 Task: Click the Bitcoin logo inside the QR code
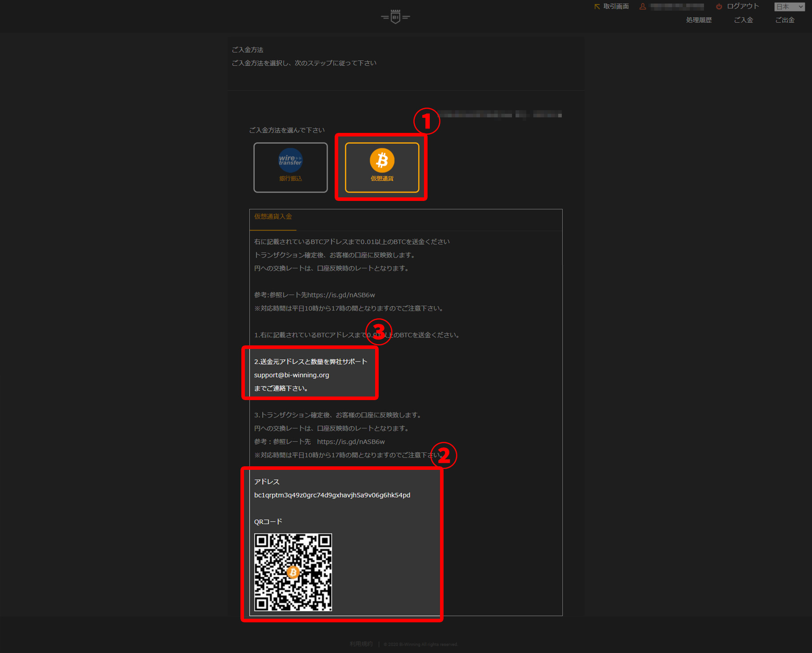(x=293, y=573)
